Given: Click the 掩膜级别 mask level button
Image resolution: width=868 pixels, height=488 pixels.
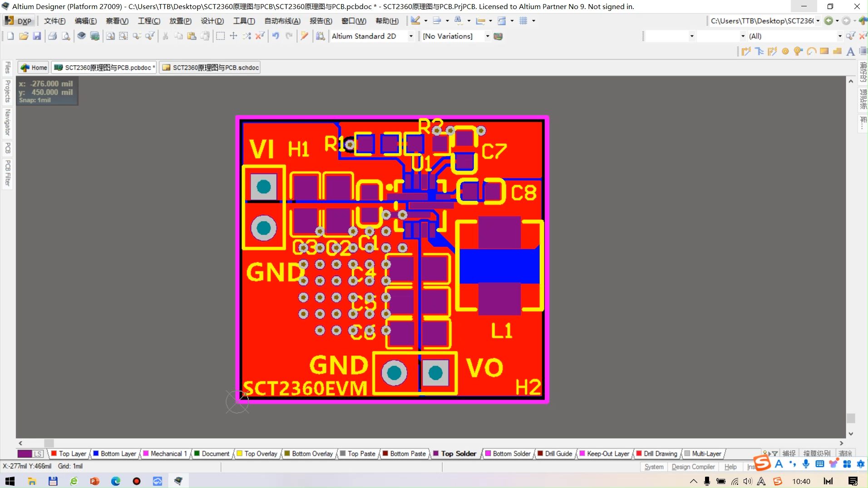Looking at the screenshot, I should coord(816,454).
